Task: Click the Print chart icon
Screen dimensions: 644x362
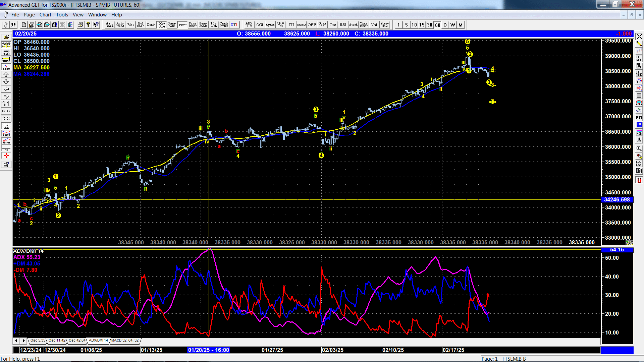Action: 80,25
